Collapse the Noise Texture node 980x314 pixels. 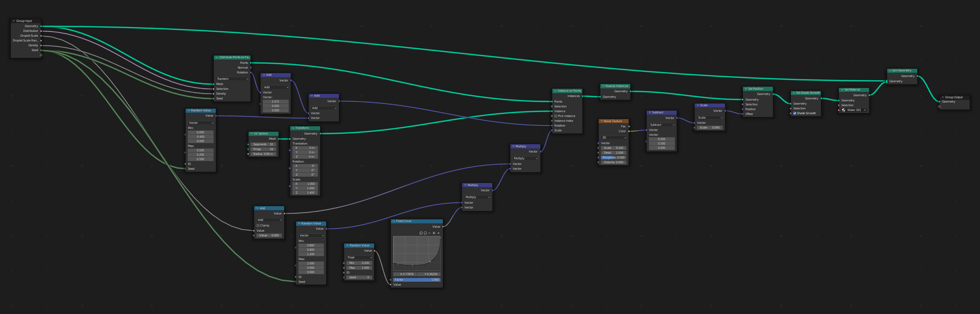[x=602, y=121]
